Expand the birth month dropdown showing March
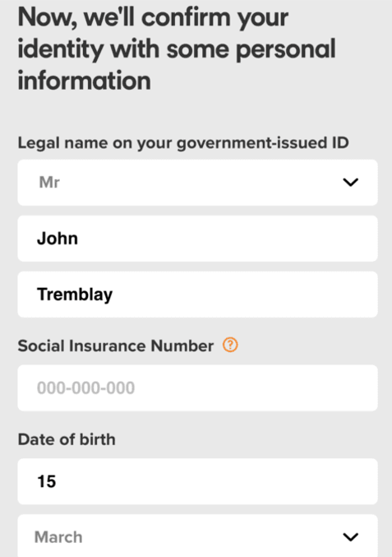This screenshot has height=557, width=392. point(197,536)
